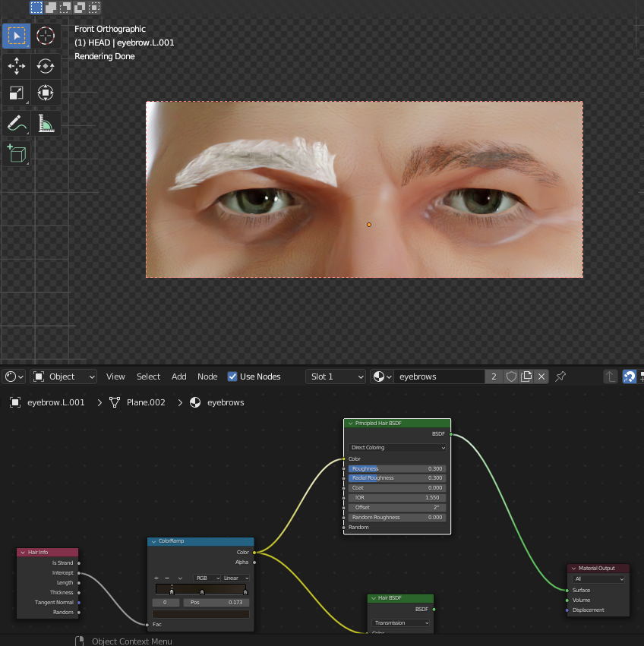Choose the Scale tool
Image resolution: width=644 pixels, height=646 pixels.
coord(16,93)
